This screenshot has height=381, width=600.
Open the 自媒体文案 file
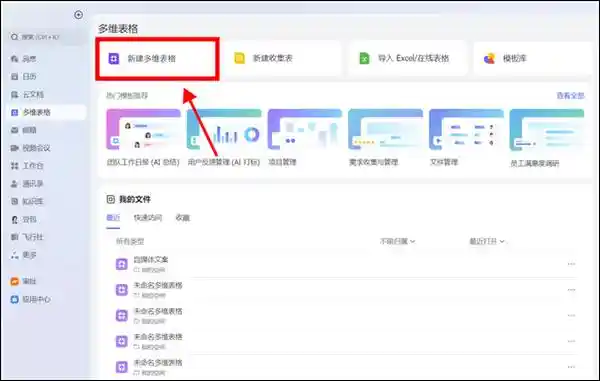click(151, 260)
